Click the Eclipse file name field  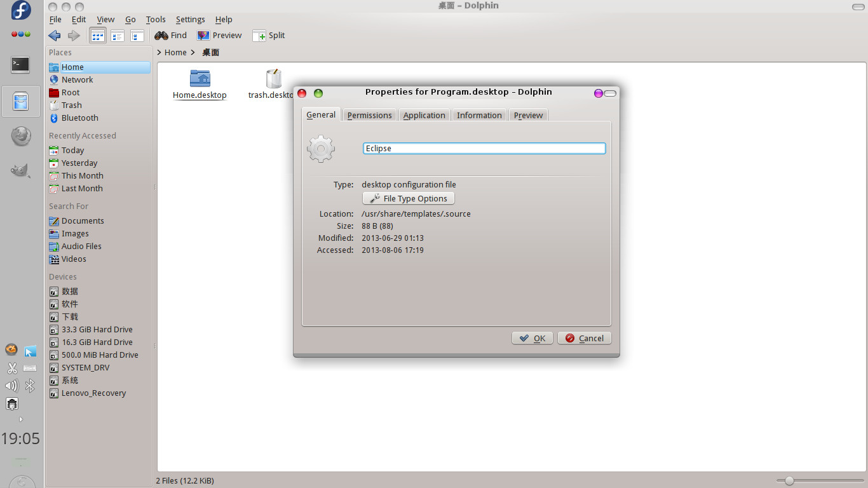click(484, 148)
